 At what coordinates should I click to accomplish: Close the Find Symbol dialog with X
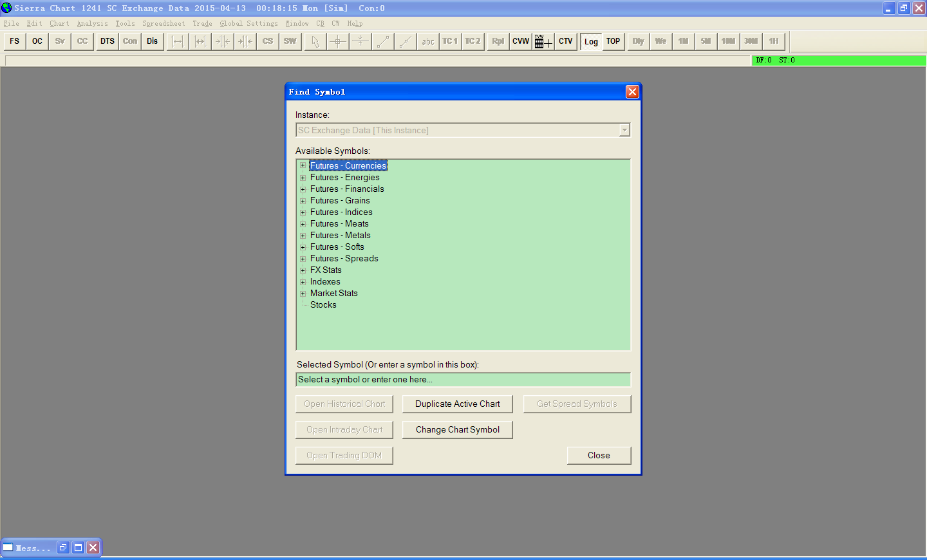coord(632,91)
